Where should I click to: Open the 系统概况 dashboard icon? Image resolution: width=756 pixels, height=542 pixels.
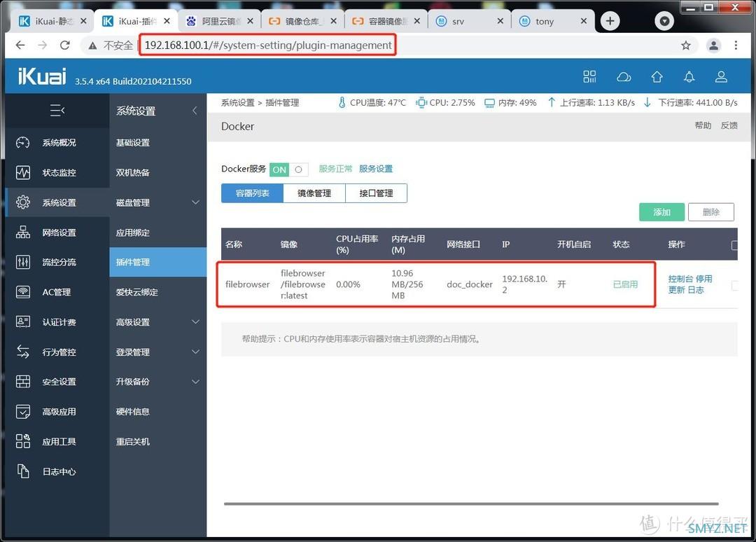click(22, 143)
